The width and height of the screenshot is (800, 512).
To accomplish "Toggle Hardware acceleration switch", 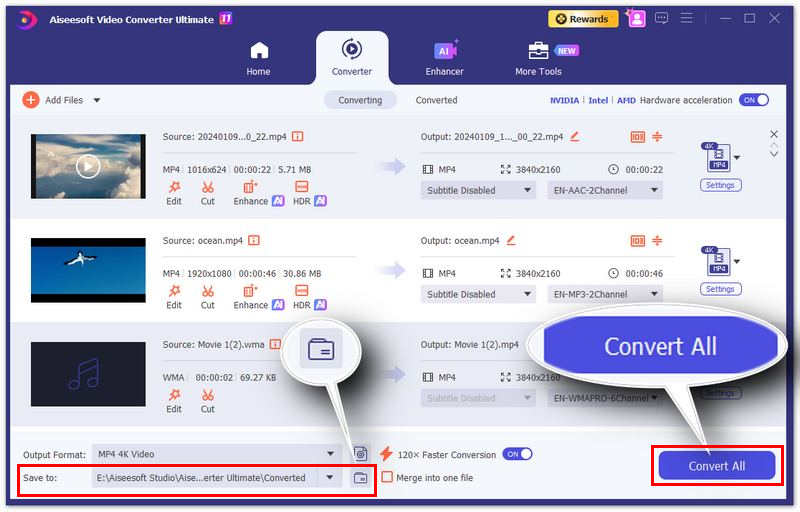I will 754,100.
